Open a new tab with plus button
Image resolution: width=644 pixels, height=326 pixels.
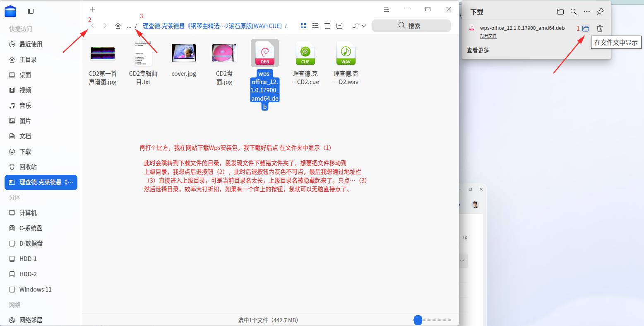click(93, 9)
